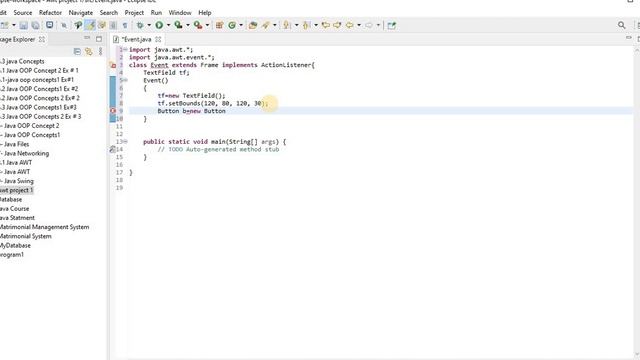Click the Pin Editor icon

[391, 25]
